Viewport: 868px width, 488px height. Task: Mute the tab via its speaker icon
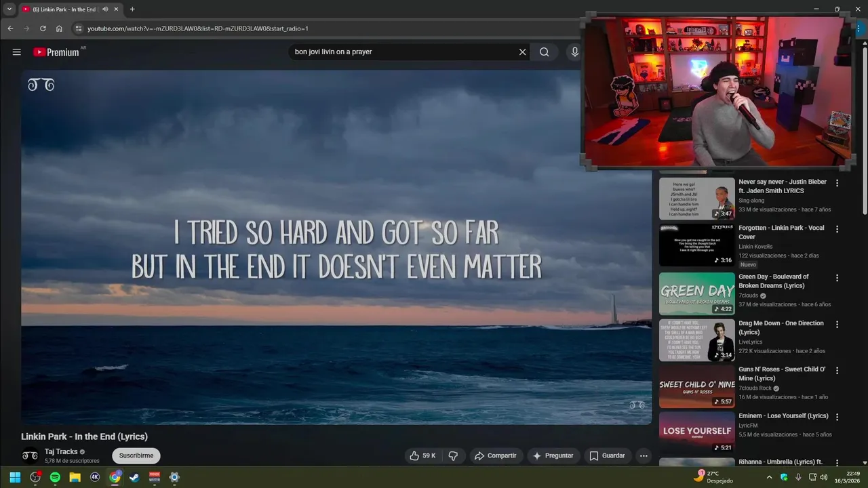coord(105,9)
